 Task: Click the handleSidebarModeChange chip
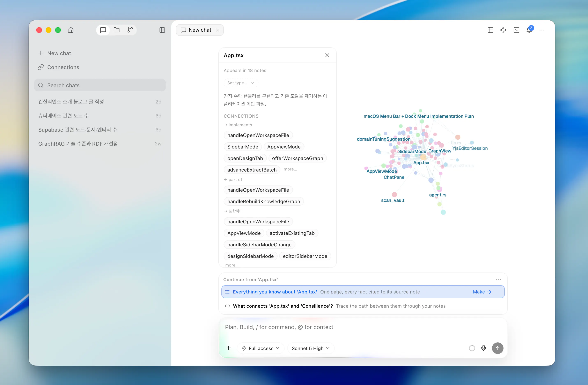pos(259,245)
